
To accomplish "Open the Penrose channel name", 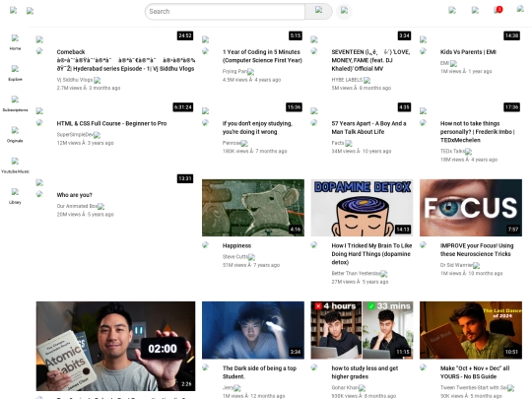I will (232, 143).
